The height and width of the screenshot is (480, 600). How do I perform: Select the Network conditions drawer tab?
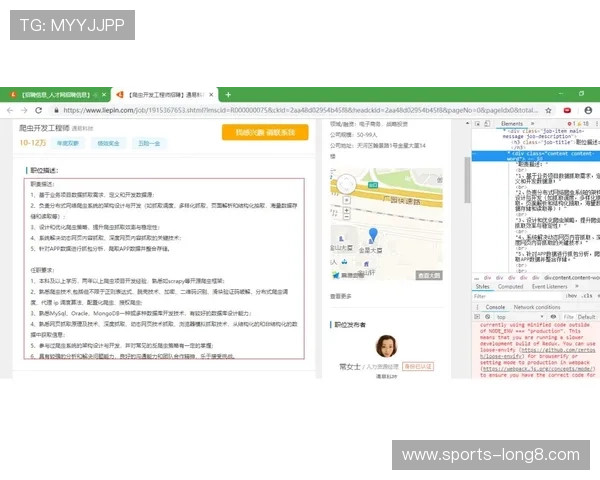point(537,307)
